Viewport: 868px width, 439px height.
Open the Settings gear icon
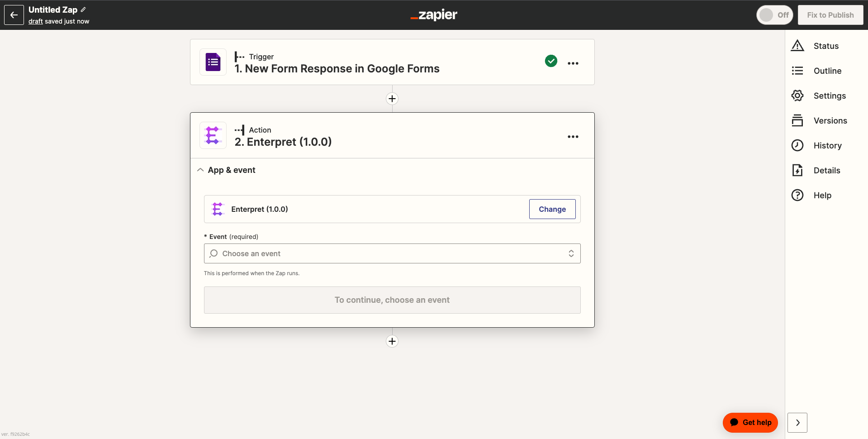click(797, 95)
